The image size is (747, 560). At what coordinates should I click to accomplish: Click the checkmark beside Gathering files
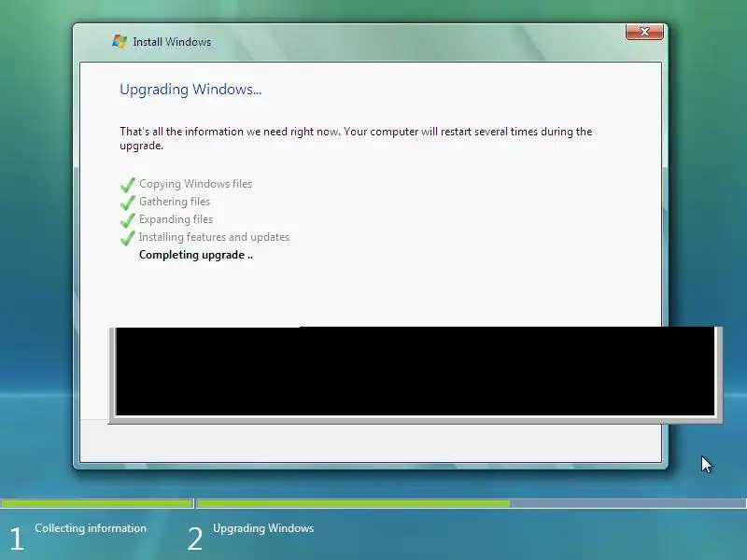[x=128, y=202]
